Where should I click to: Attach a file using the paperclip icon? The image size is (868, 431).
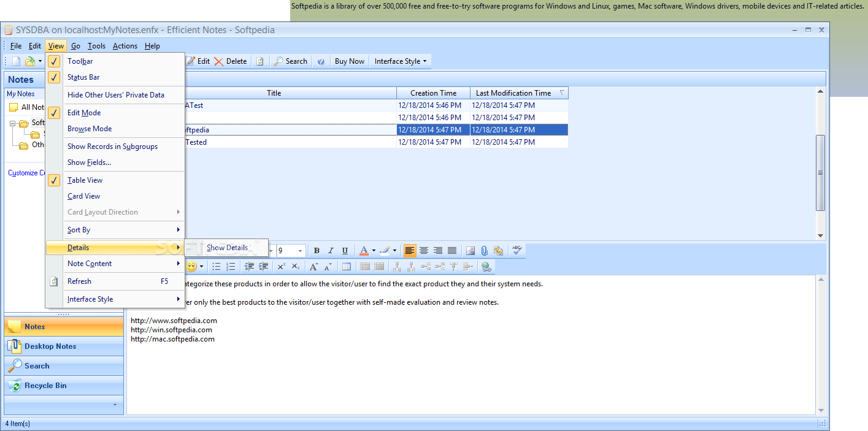point(484,250)
